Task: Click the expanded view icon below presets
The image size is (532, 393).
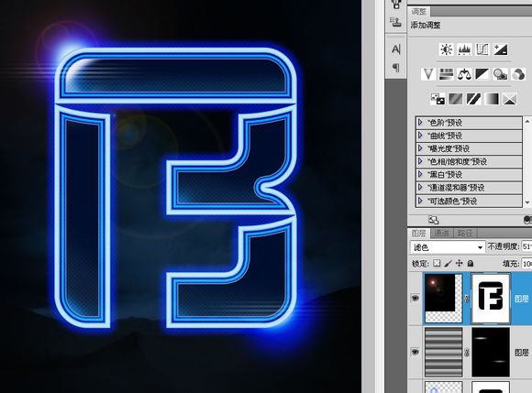Action: [434, 220]
